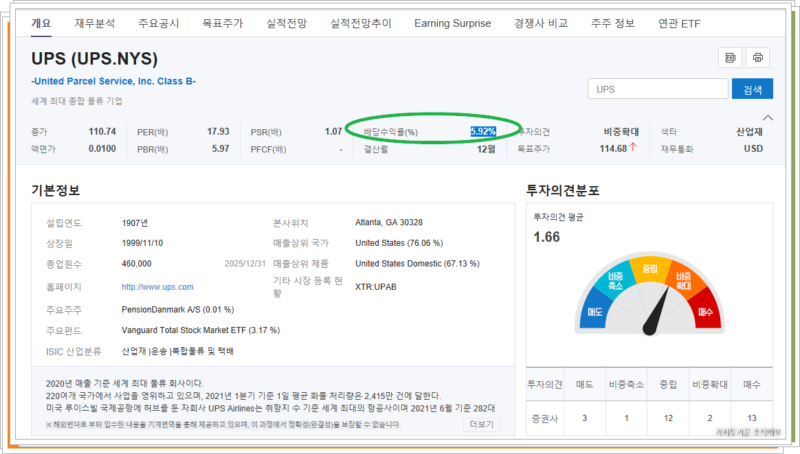Click the red target price up arrow
The height and width of the screenshot is (454, 800).
(x=633, y=147)
